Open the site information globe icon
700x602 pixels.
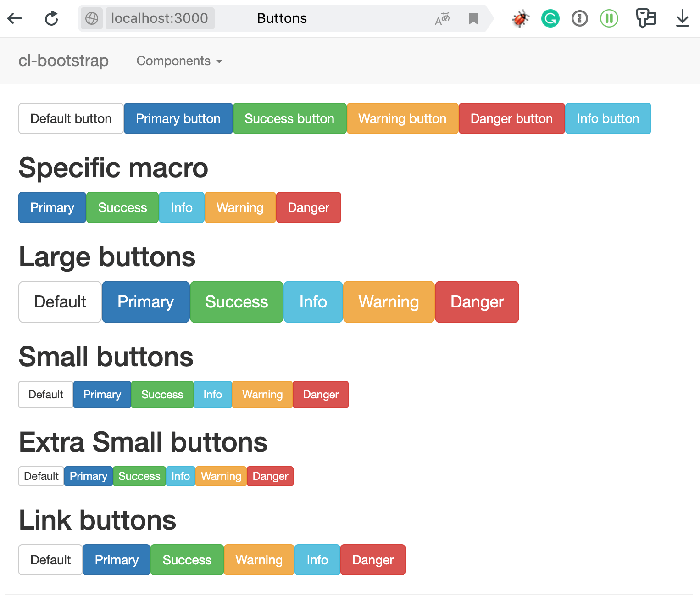tap(91, 18)
